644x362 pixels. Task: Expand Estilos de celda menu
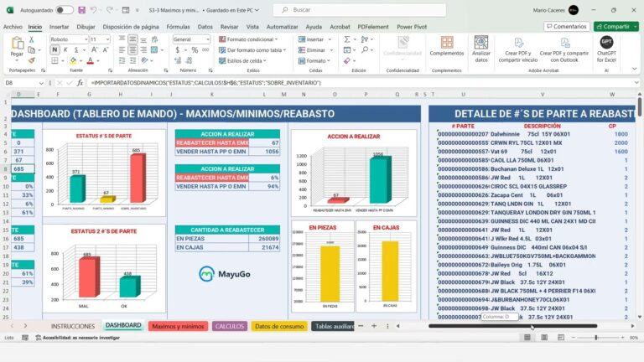coord(242,60)
